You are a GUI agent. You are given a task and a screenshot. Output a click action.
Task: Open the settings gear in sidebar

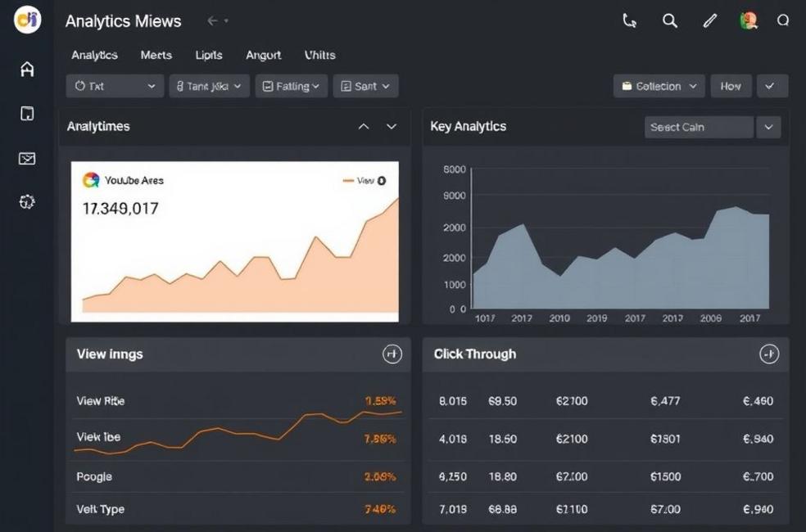27,201
